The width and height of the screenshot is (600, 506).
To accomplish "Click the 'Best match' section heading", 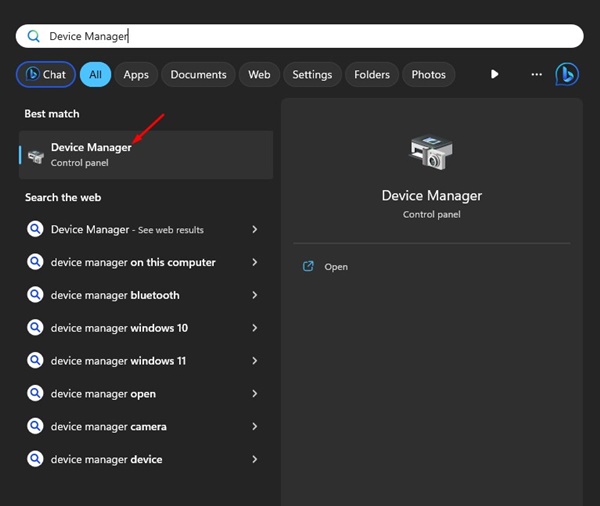I will pyautogui.click(x=52, y=114).
